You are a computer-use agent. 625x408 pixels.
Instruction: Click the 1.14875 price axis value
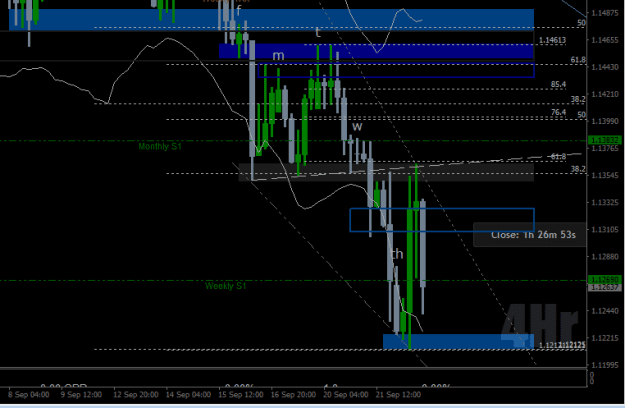click(x=605, y=13)
